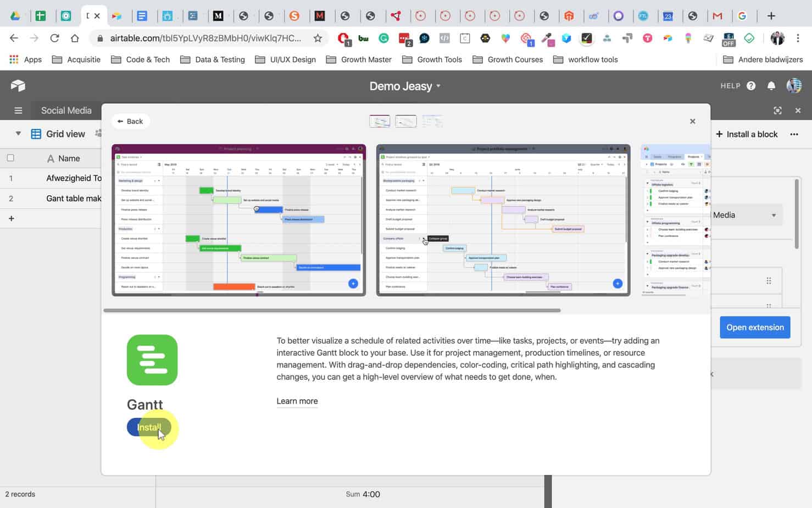Bookmark this page with the star
The width and height of the screenshot is (812, 508).
[318, 38]
